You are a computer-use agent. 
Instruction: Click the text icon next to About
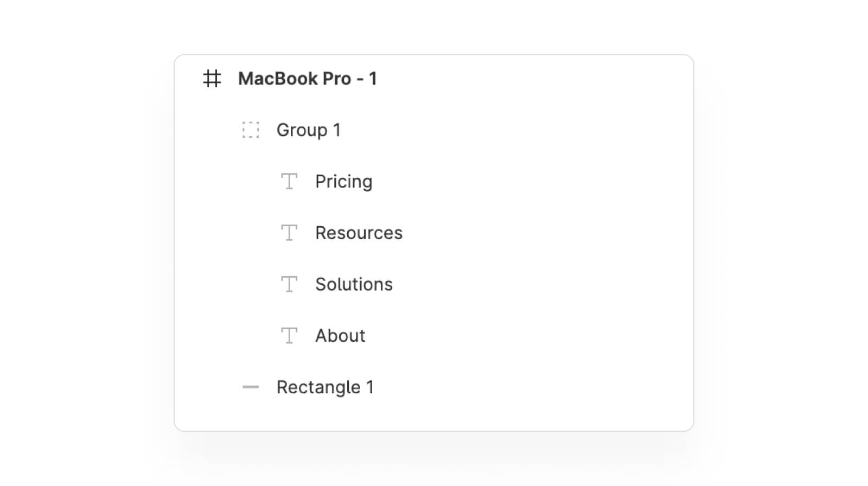pyautogui.click(x=289, y=336)
